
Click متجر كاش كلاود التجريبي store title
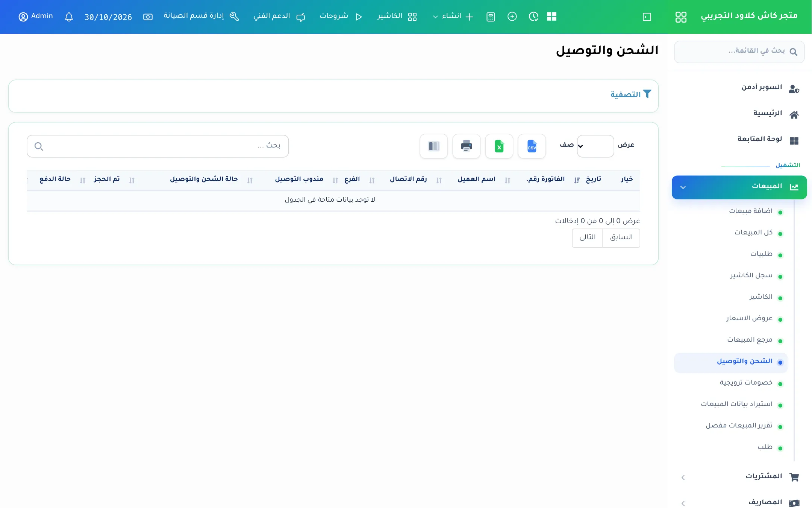pyautogui.click(x=749, y=16)
